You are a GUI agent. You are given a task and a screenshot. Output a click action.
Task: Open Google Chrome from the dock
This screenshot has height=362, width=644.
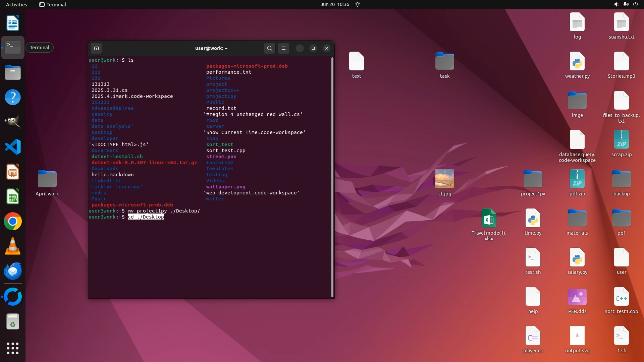pyautogui.click(x=13, y=222)
